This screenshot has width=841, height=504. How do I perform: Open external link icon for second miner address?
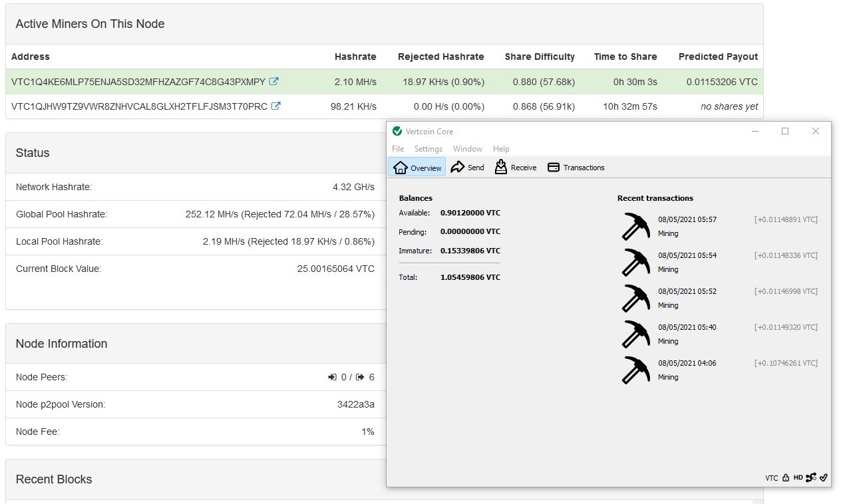pos(276,106)
